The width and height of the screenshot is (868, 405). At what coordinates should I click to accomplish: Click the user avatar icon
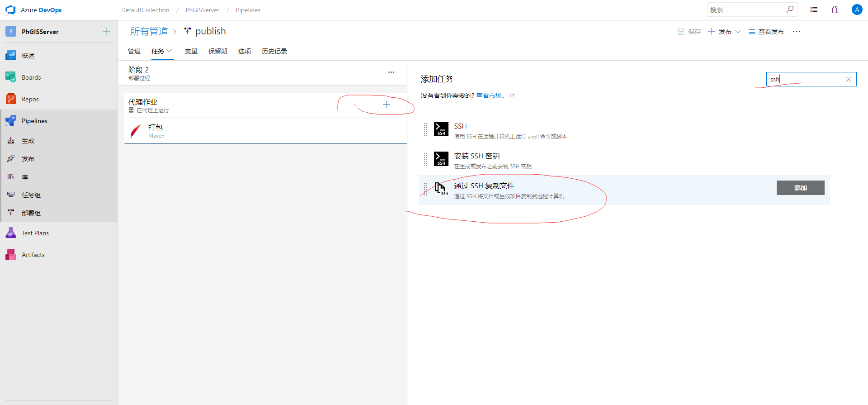857,10
